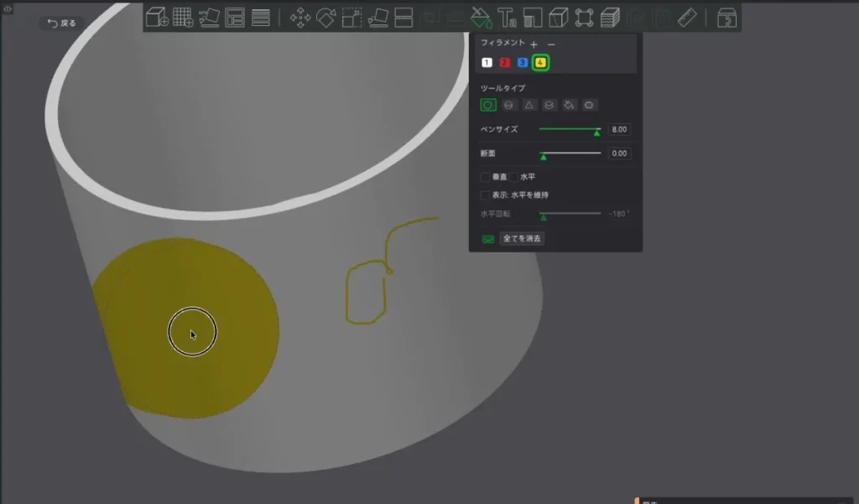859x504 pixels.
Task: Click the arrange all objects icon
Action: tap(235, 18)
